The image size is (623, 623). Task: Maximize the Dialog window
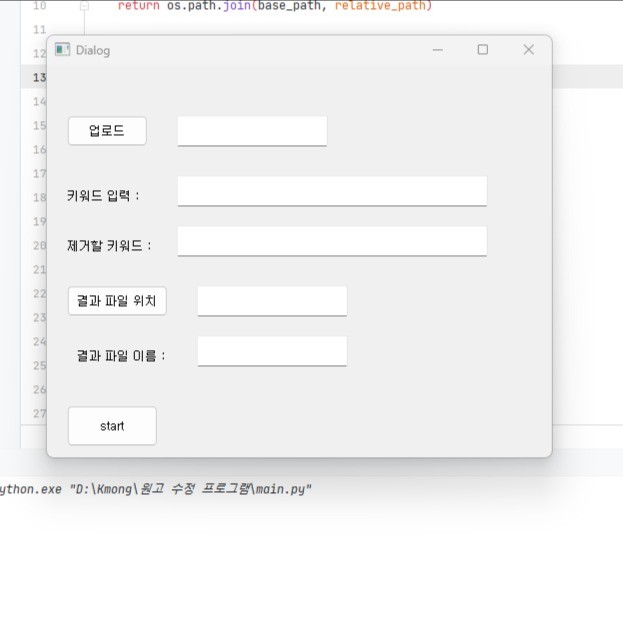pyautogui.click(x=483, y=50)
